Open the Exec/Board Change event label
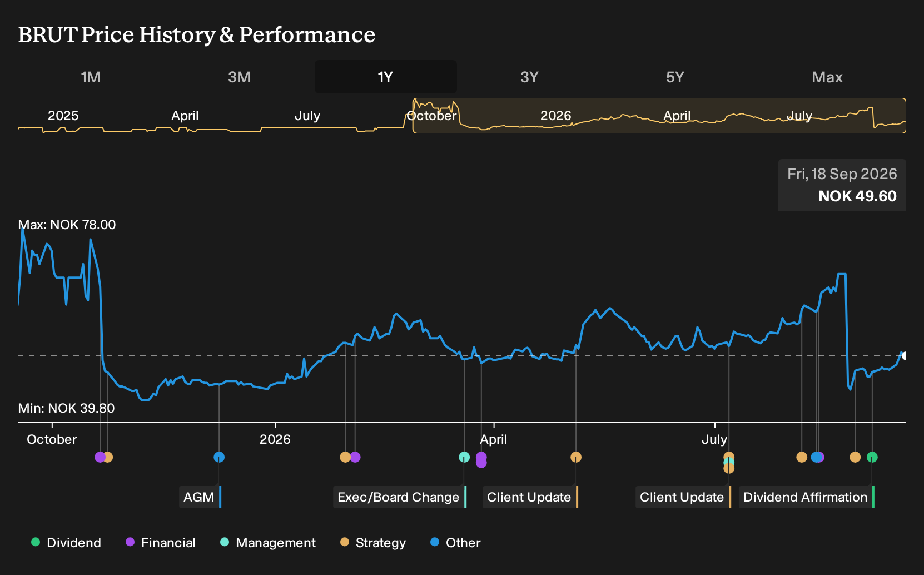 point(400,497)
